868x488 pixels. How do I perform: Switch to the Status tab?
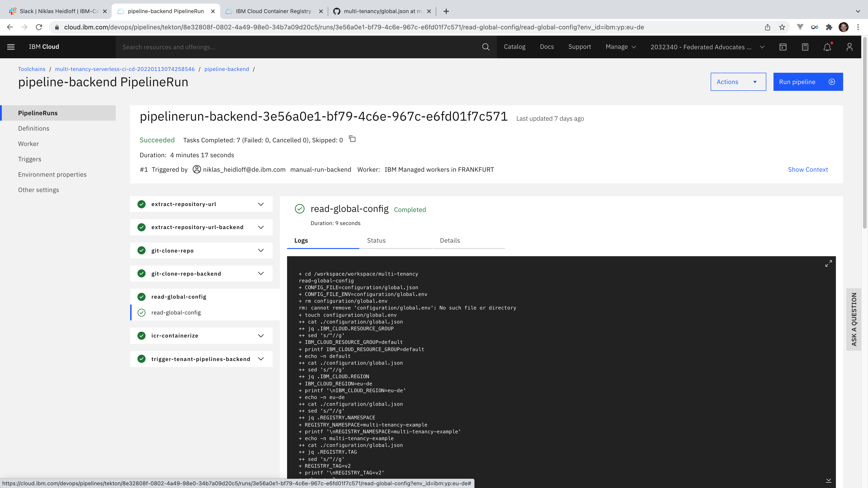point(376,240)
